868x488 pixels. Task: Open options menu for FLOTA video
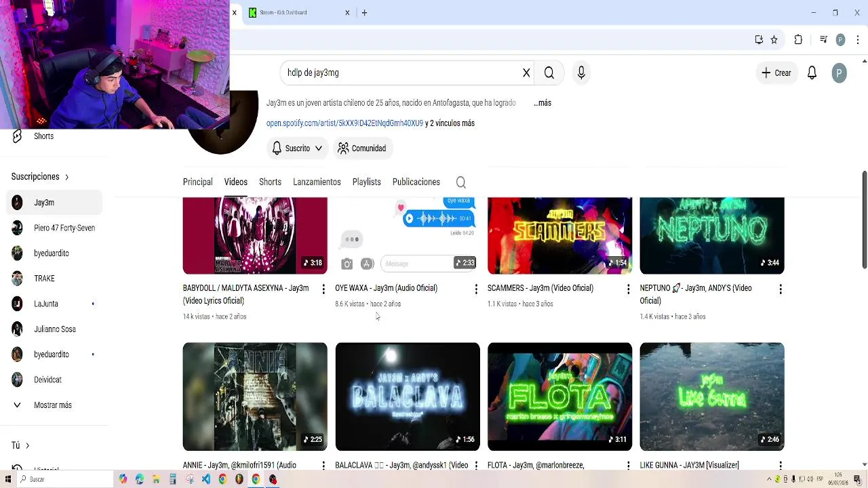pyautogui.click(x=628, y=466)
